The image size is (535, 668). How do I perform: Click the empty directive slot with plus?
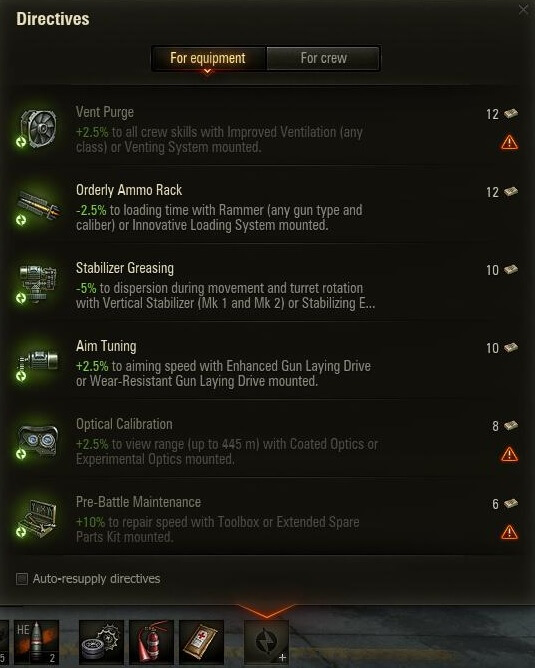pos(266,642)
